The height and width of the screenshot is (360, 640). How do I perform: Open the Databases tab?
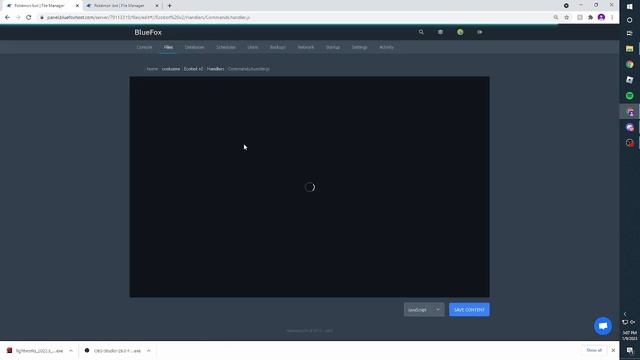(x=194, y=47)
